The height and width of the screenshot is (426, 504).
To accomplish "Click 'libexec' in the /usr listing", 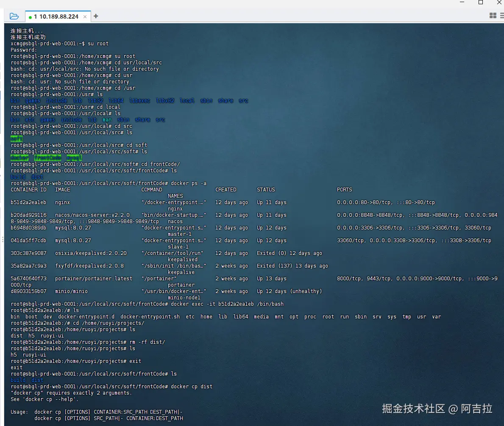I will pos(140,100).
